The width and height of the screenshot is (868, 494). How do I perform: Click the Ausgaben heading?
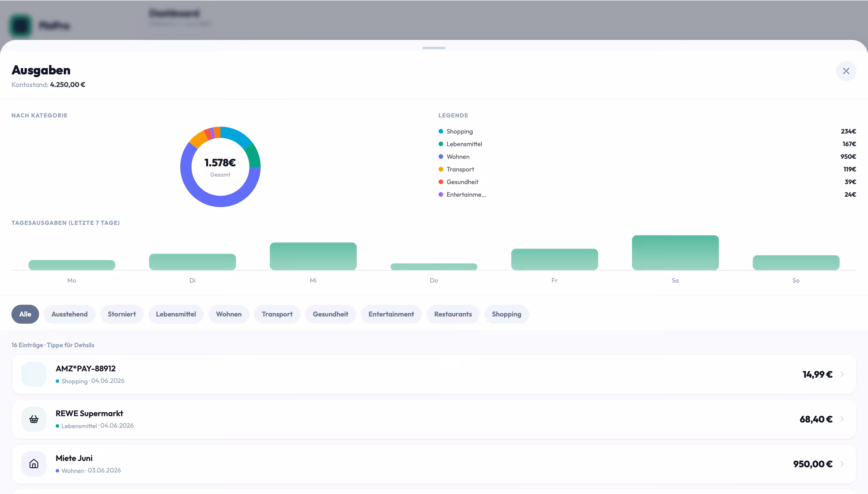[x=41, y=70]
